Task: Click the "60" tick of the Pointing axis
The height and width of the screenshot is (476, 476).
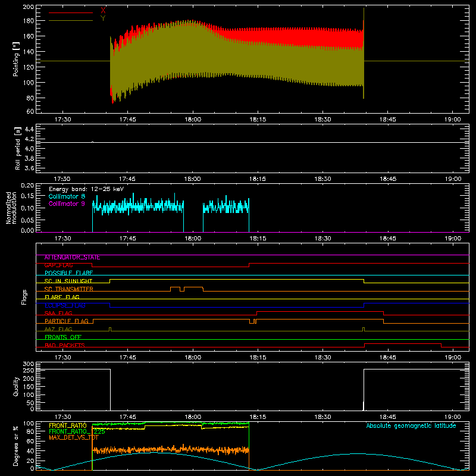Action: (x=30, y=111)
